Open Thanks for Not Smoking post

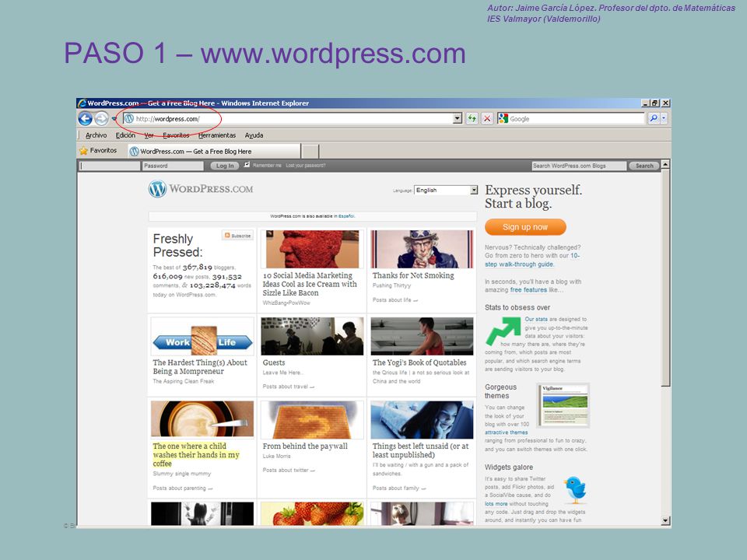pos(413,275)
